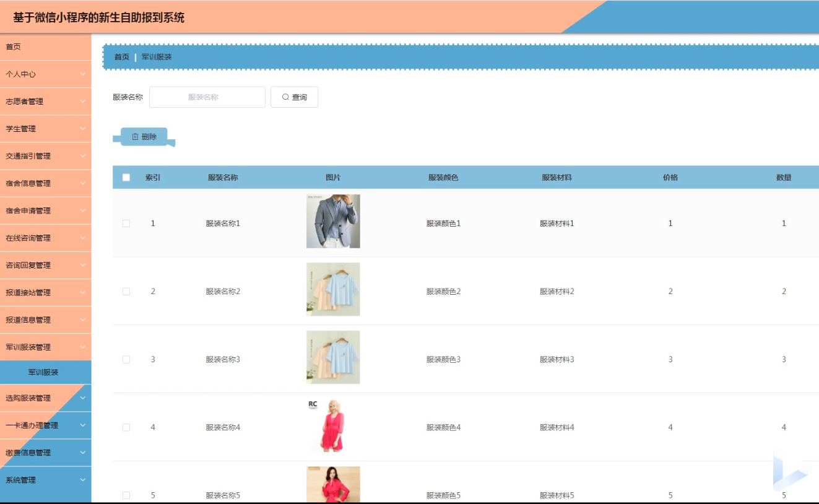The height and width of the screenshot is (504, 819).
Task: Expand the 个人中心 menu chevron
Action: coord(83,74)
